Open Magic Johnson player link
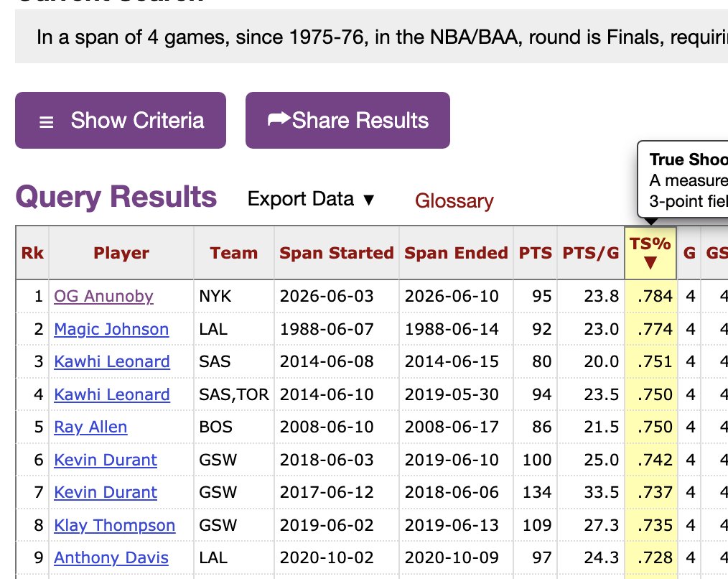This screenshot has height=579, width=728. pos(111,329)
